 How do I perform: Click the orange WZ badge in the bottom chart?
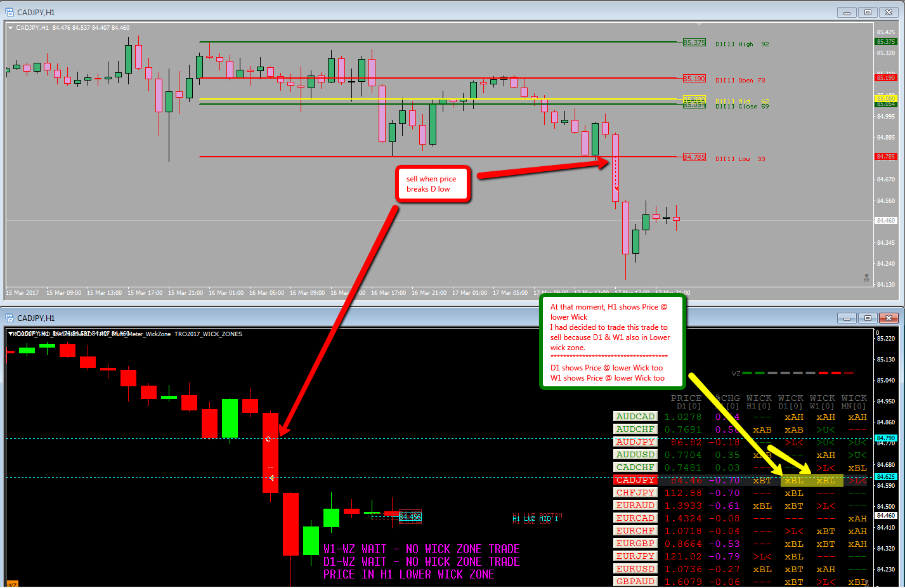12,584
